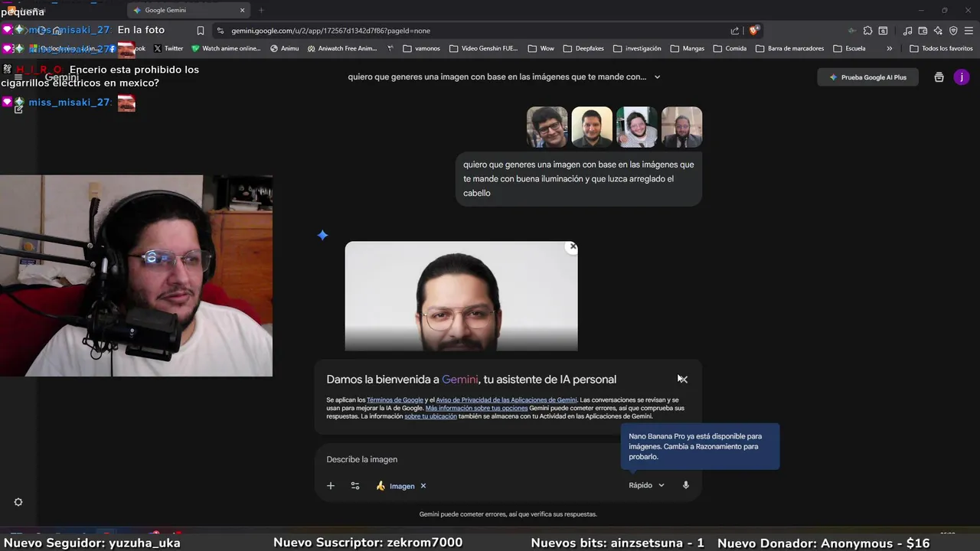Click the microphone voice input icon
Viewport: 980px width, 551px height.
coord(686,485)
